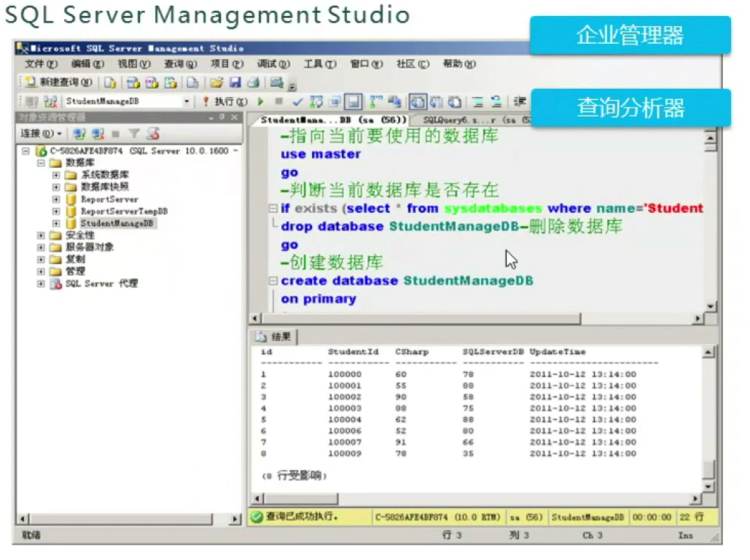The image size is (750, 560).
Task: Click the results pane scroll-down arrow
Action: click(x=709, y=486)
